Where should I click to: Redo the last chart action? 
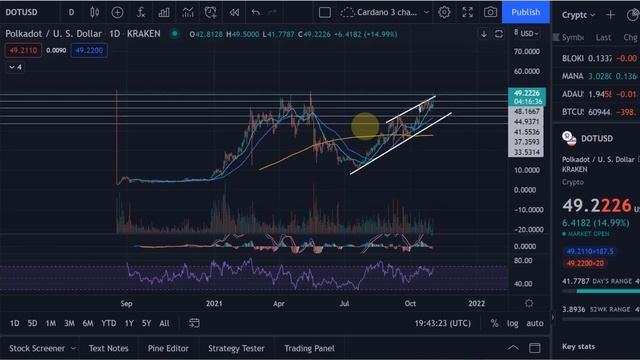273,12
